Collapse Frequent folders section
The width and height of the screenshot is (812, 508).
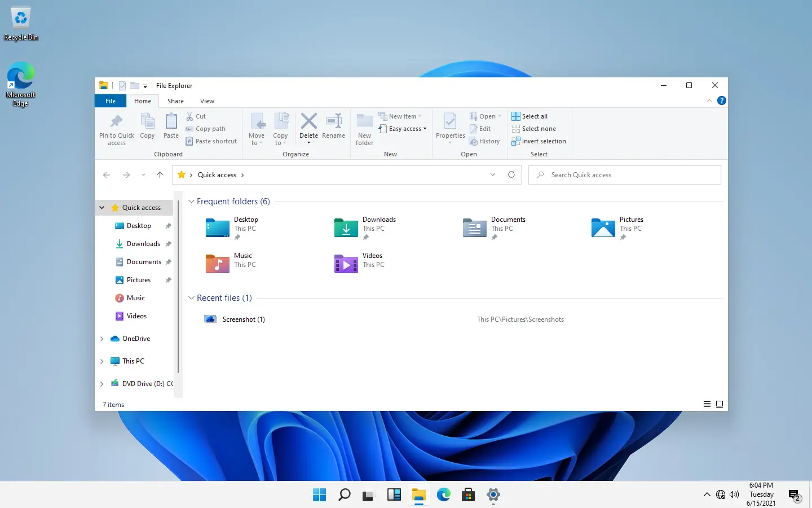pos(191,202)
